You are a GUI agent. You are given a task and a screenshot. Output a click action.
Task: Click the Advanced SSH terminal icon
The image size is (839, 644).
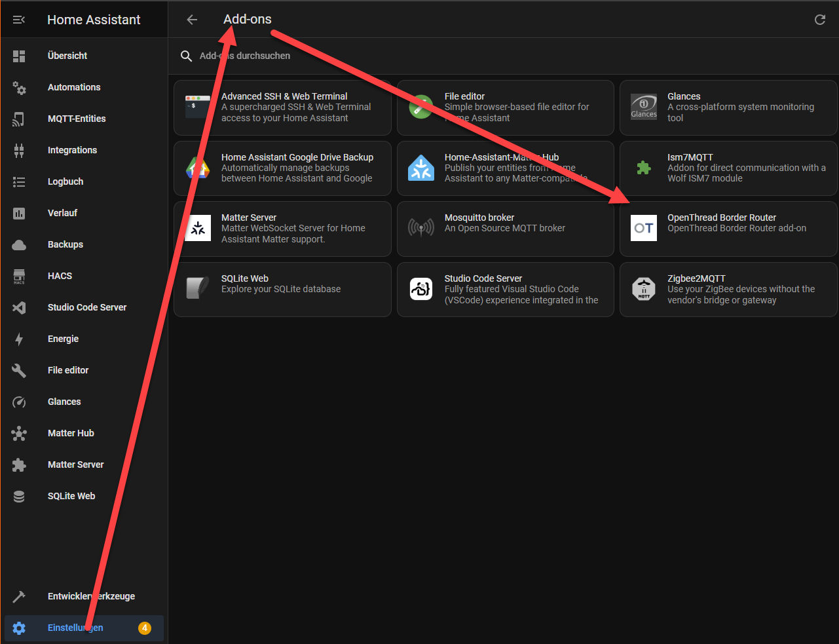point(198,107)
